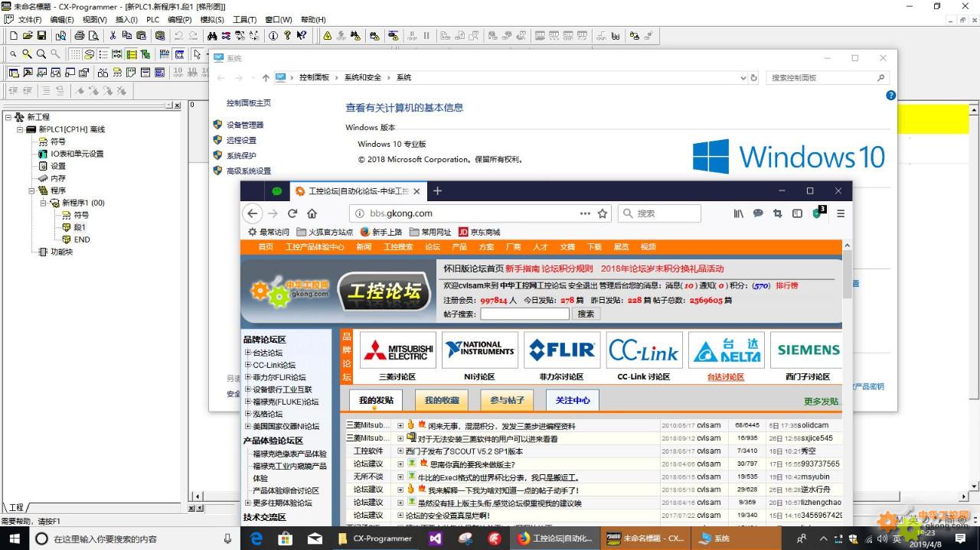Viewport: 980px width, 550px height.
Task: Collapse the 新程序1 (00) tree node
Action: (44, 203)
